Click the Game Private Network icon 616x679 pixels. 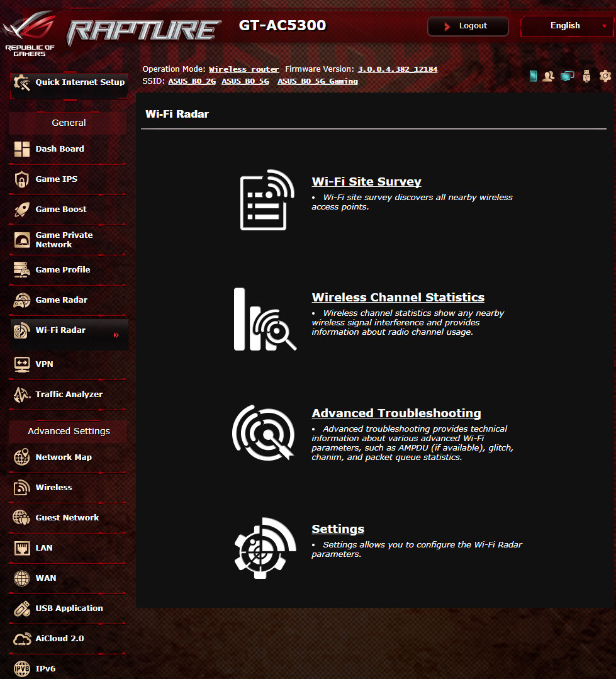[x=21, y=240]
